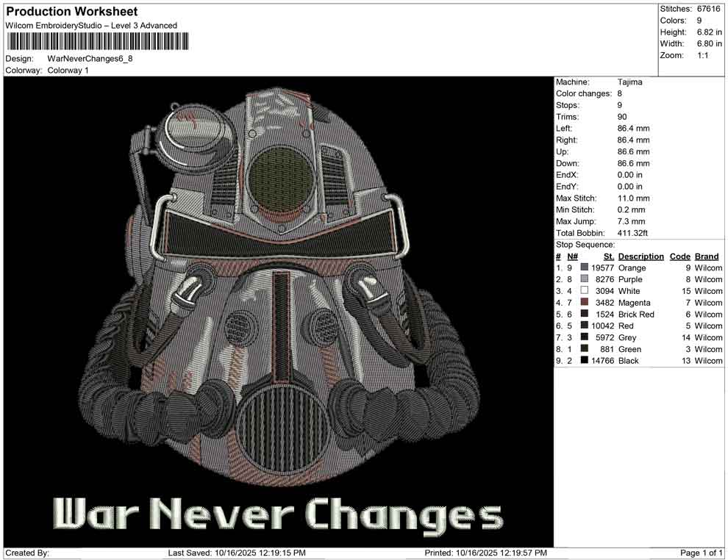The image size is (728, 560).
Task: Click the Total Bobbin value '411.32ft'
Action: [x=632, y=233]
